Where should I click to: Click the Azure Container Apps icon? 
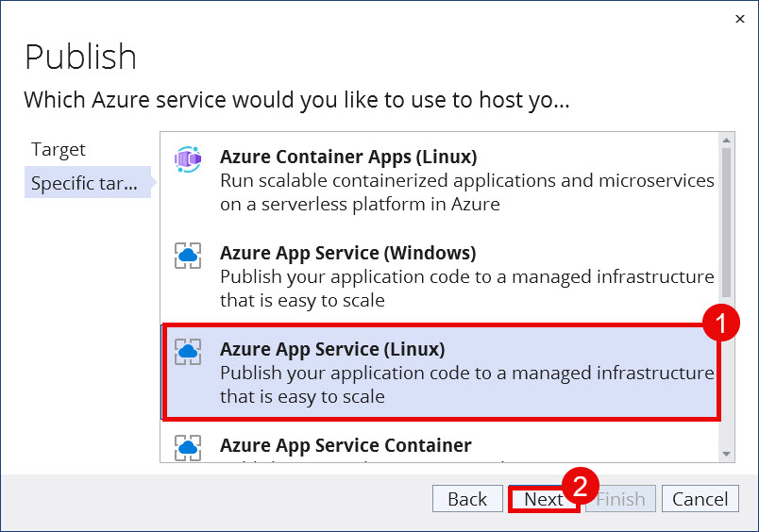pyautogui.click(x=188, y=159)
